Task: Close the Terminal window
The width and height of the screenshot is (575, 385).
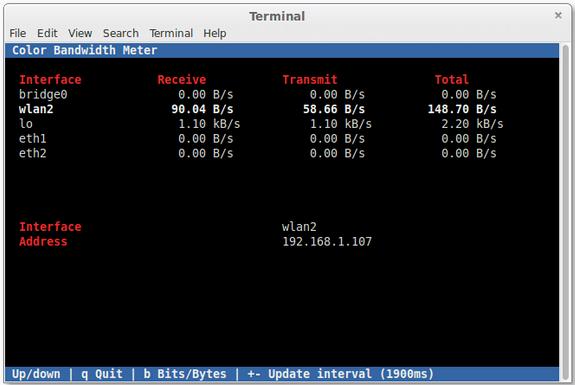Action: (558, 15)
